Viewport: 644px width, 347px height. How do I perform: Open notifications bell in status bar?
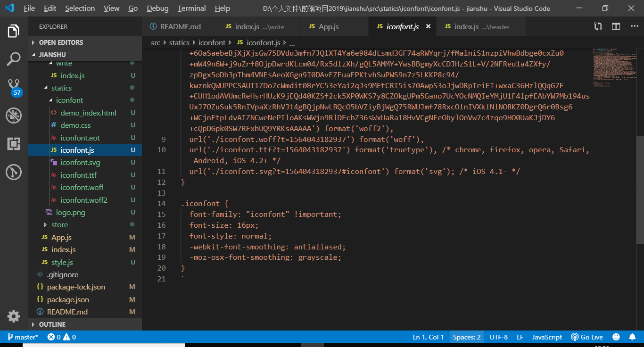pos(632,337)
